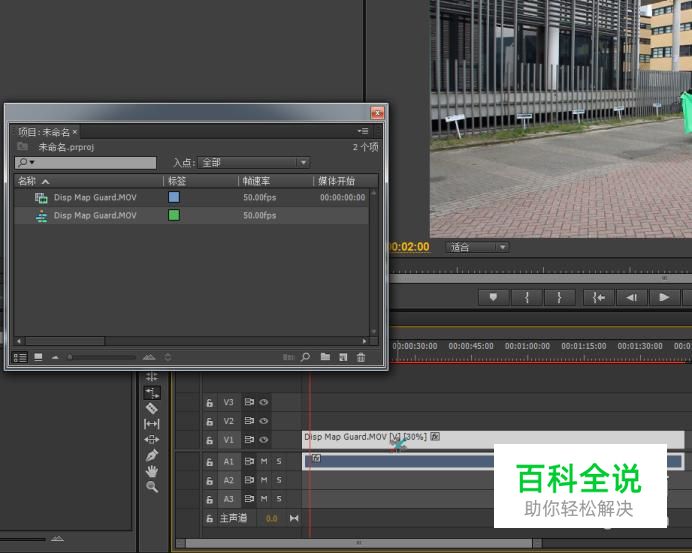Toggle lock on V1 track
Viewport: 692px width, 553px height.
[210, 440]
